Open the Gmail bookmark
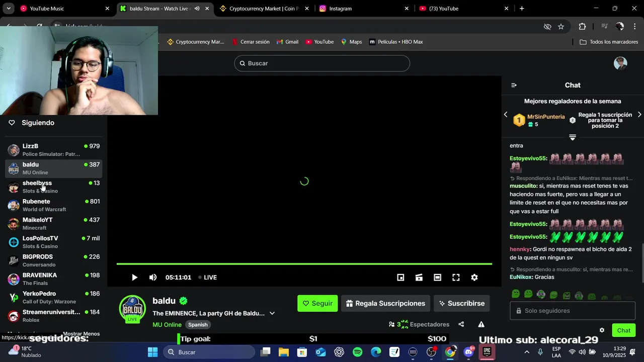 tap(287, 42)
